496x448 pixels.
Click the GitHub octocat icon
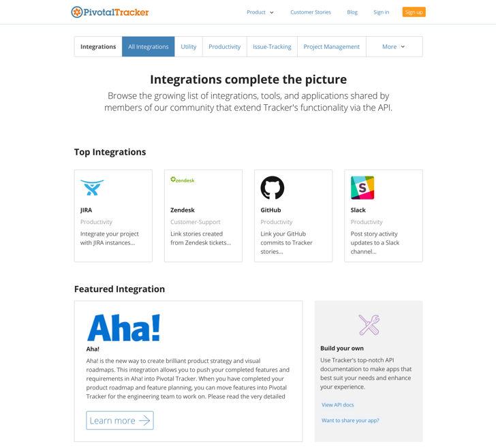tap(272, 188)
